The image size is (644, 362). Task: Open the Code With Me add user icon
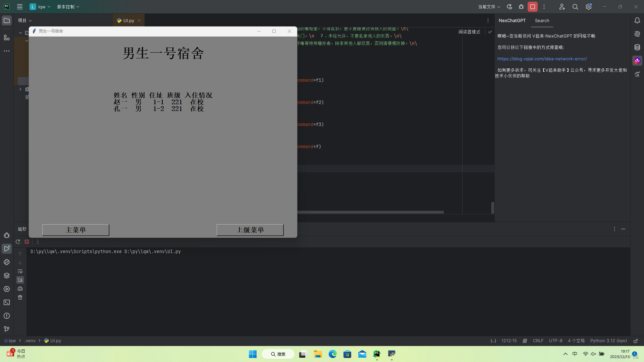pos(562,7)
